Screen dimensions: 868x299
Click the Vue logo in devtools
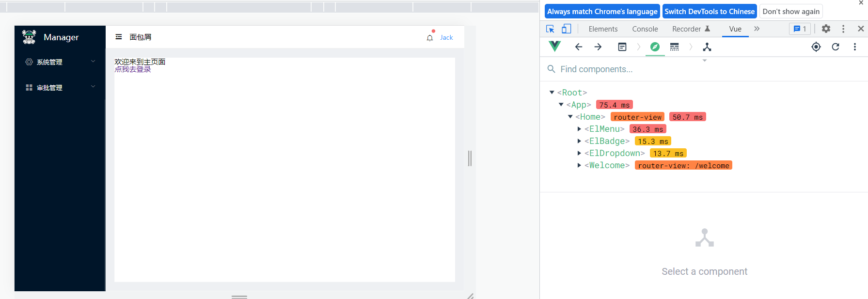pos(554,47)
